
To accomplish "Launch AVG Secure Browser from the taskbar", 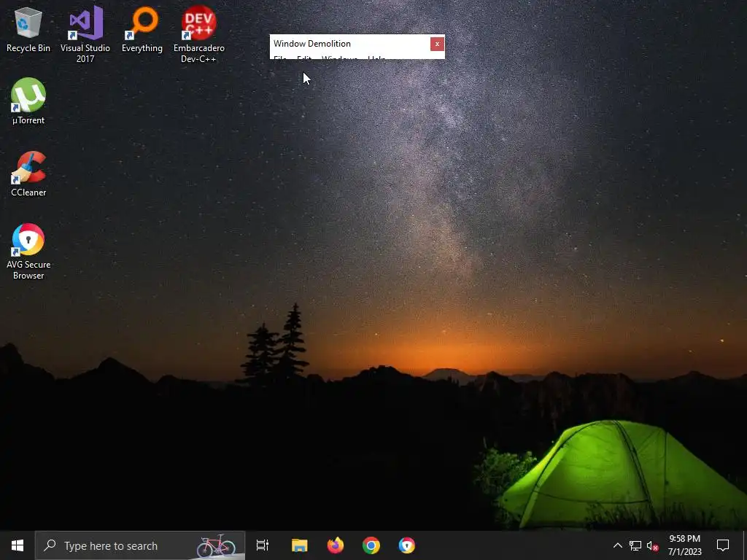I will pos(407,545).
